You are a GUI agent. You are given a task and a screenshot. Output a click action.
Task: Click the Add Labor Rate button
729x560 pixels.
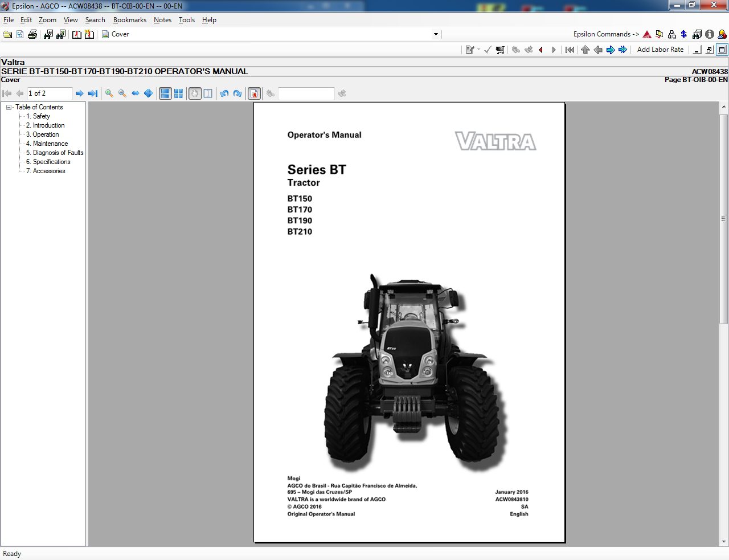pos(660,50)
